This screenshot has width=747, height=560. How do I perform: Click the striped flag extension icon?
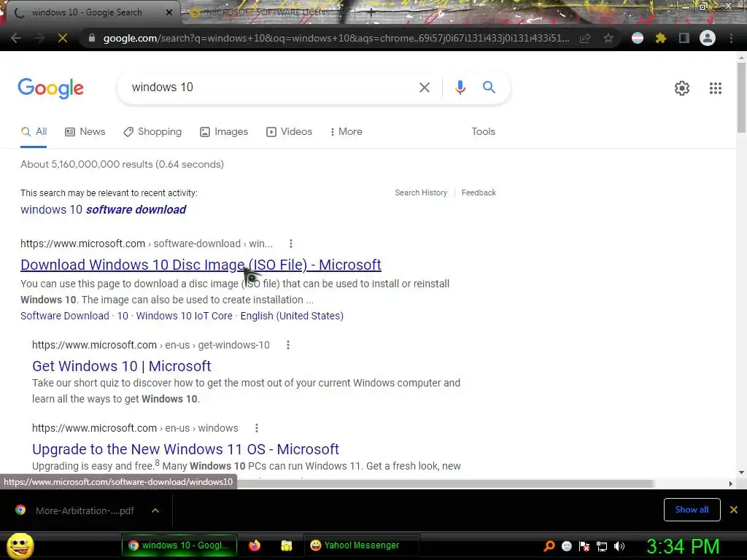(638, 38)
